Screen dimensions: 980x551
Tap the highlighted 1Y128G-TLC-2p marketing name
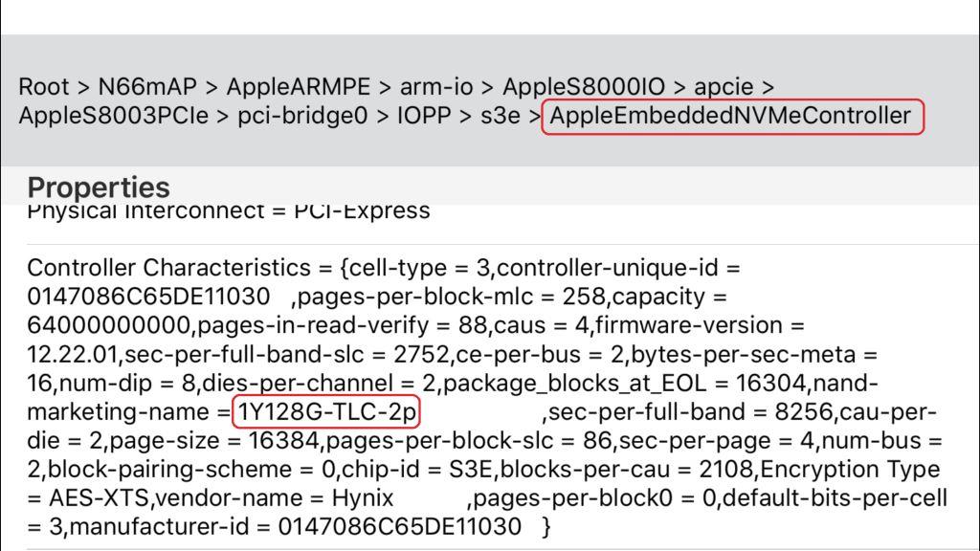327,412
